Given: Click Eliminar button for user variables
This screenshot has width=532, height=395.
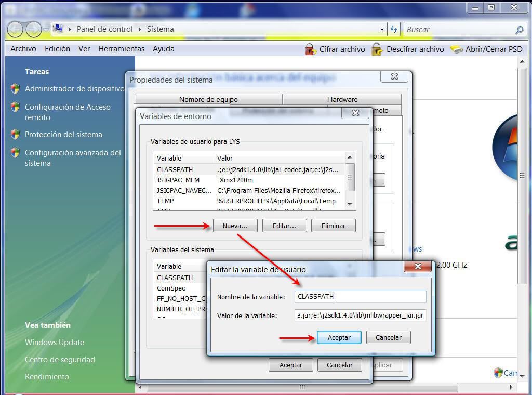Looking at the screenshot, I should [334, 226].
